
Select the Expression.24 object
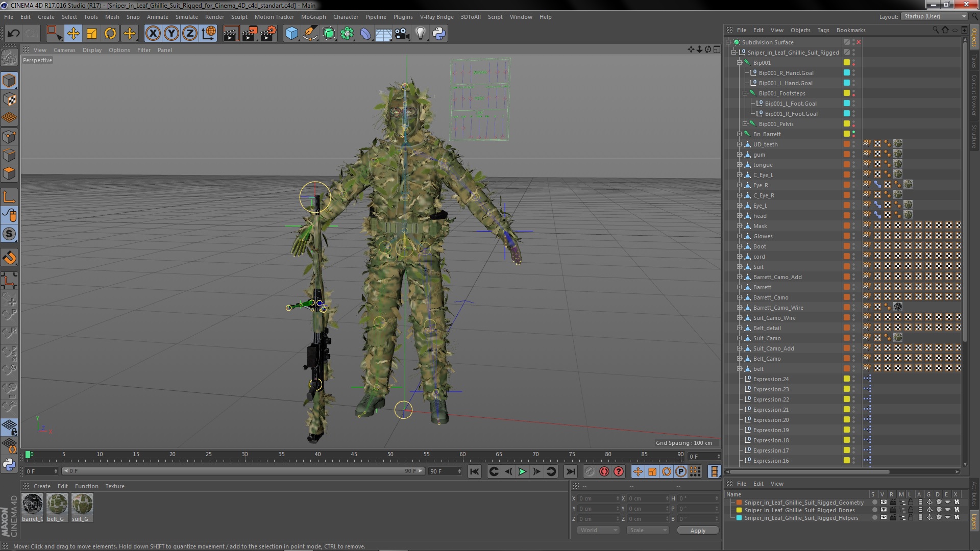tap(771, 379)
